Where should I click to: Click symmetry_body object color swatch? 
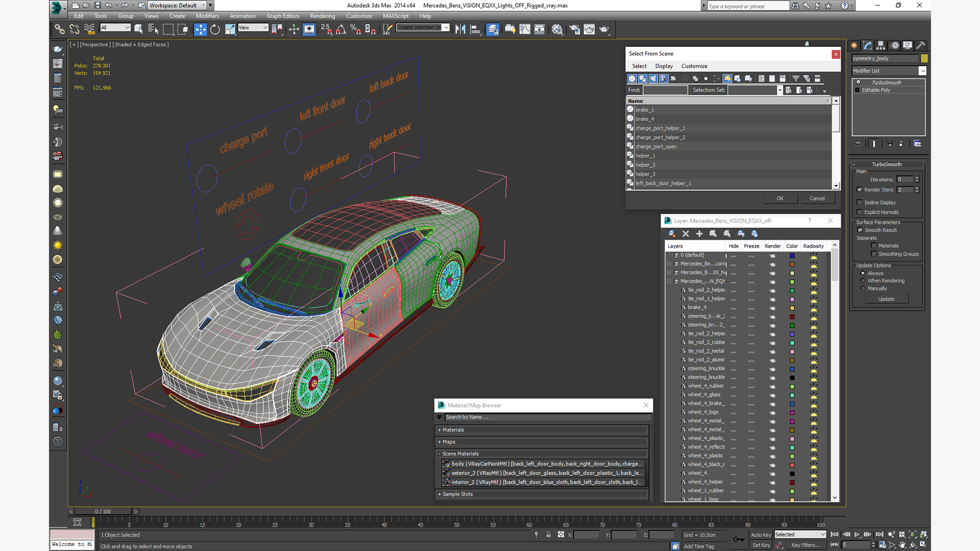(924, 59)
